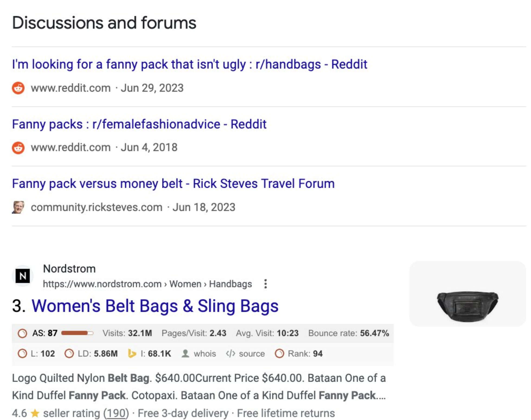Screen dimensions: 531x420
Task: Click the Nordstrom N logo favicon
Action: [23, 276]
